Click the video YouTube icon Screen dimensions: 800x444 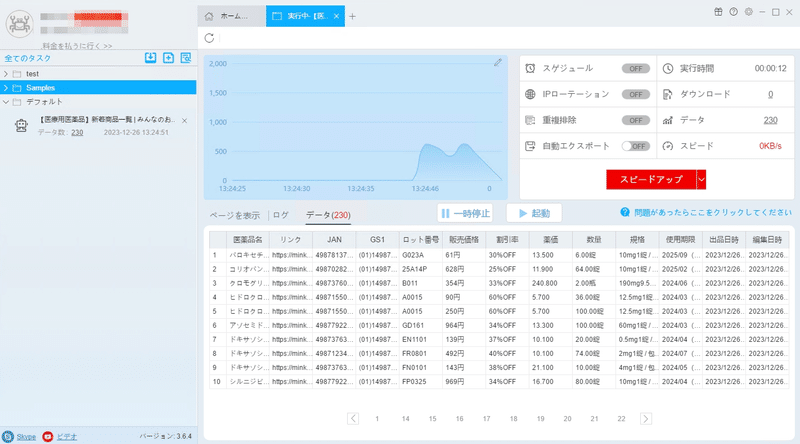pos(47,437)
